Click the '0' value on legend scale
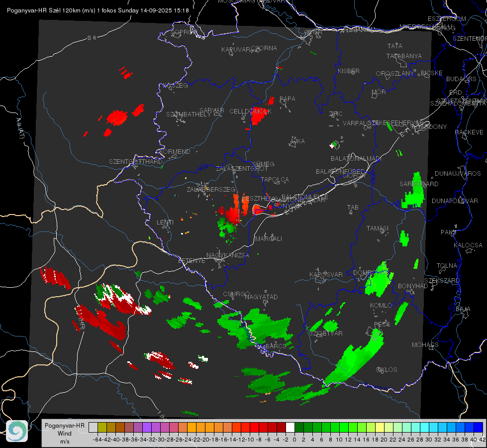This screenshot has height=448, width=487. click(x=294, y=440)
